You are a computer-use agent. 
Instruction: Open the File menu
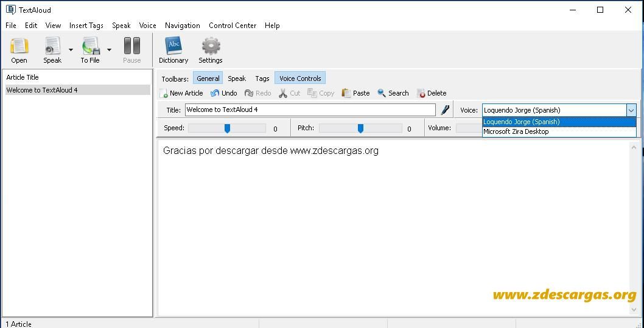coord(11,26)
